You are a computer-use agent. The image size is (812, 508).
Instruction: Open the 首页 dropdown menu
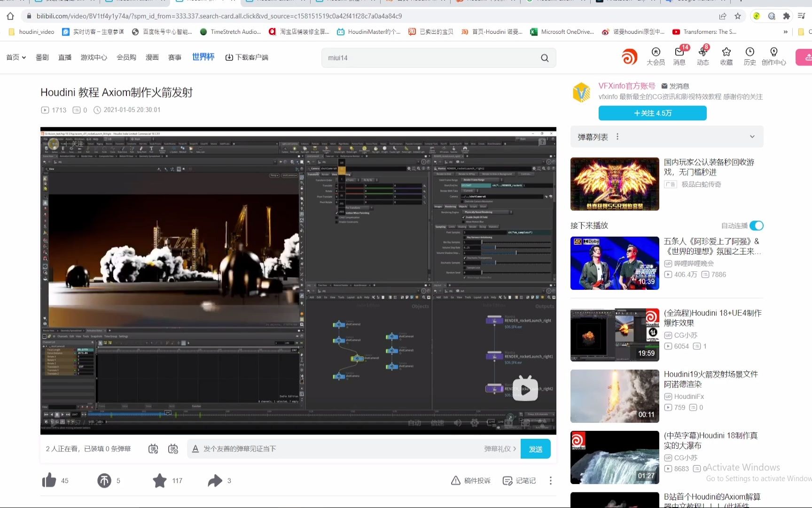pyautogui.click(x=16, y=57)
